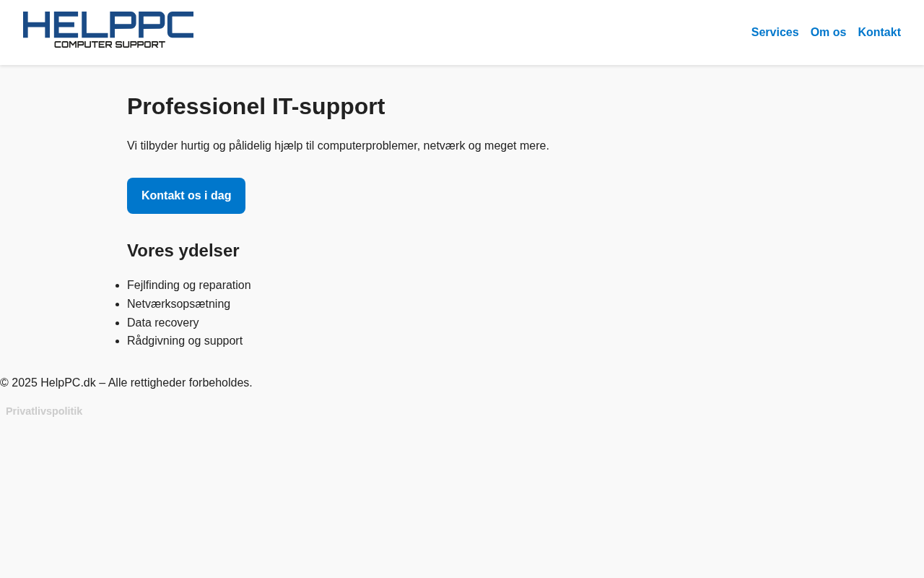Viewport: 924px width, 578px height.
Task: Click the Vores ydelser heading
Action: click(183, 251)
